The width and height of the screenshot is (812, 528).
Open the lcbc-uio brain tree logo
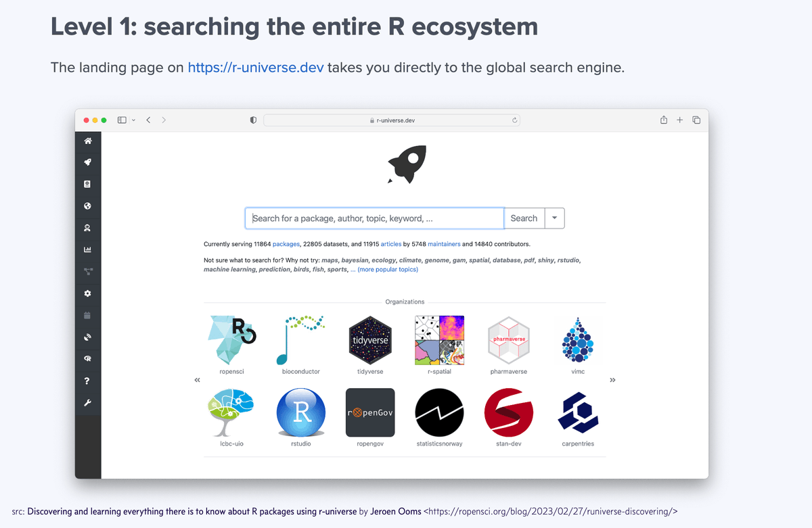[231, 412]
